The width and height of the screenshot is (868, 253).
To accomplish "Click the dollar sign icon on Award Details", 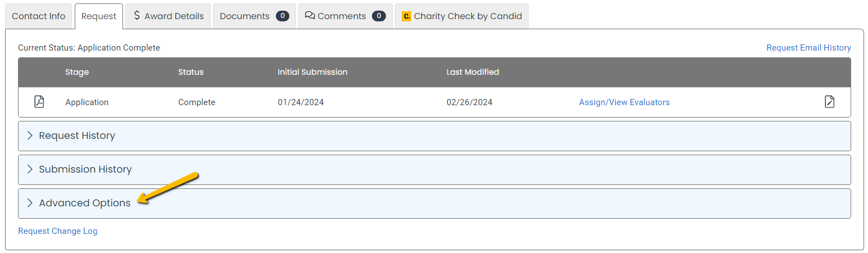I will [x=137, y=16].
